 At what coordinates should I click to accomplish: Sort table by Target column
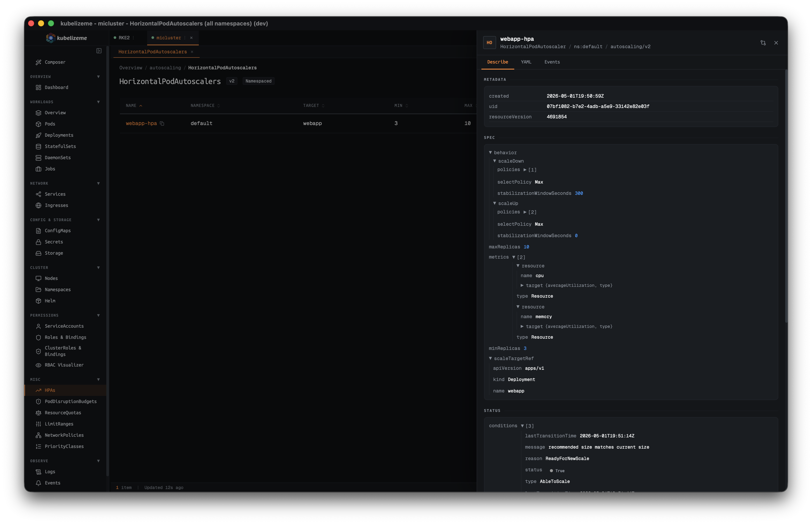(x=314, y=106)
